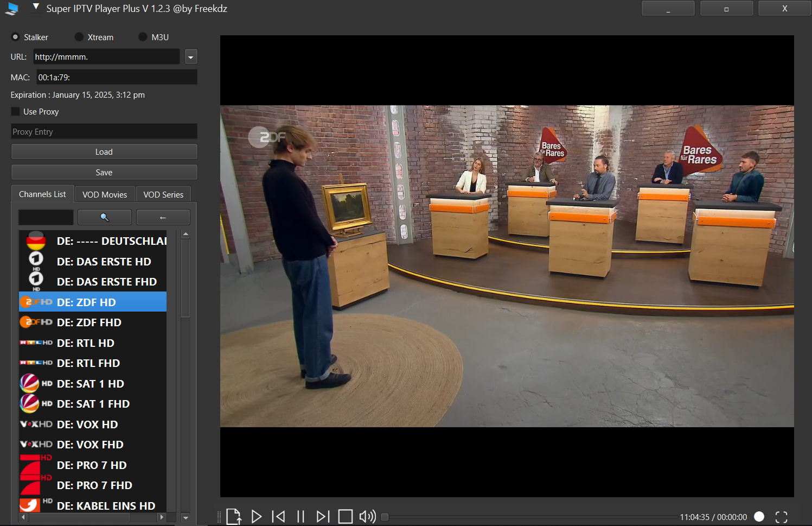
Task: Click the channel search text box
Action: coord(46,217)
